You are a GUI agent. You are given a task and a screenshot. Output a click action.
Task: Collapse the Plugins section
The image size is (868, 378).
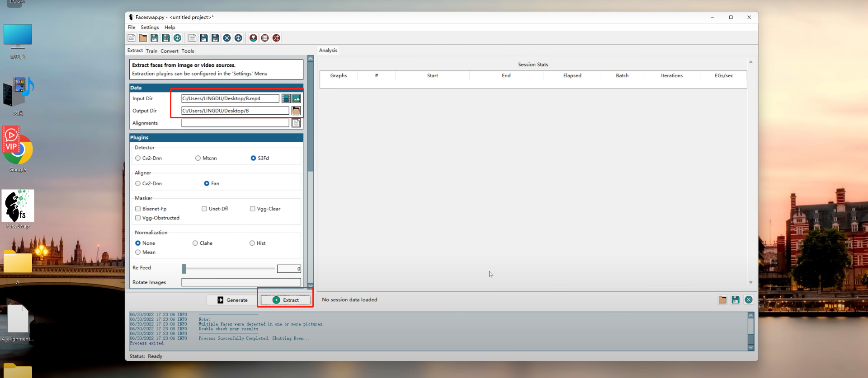(298, 138)
